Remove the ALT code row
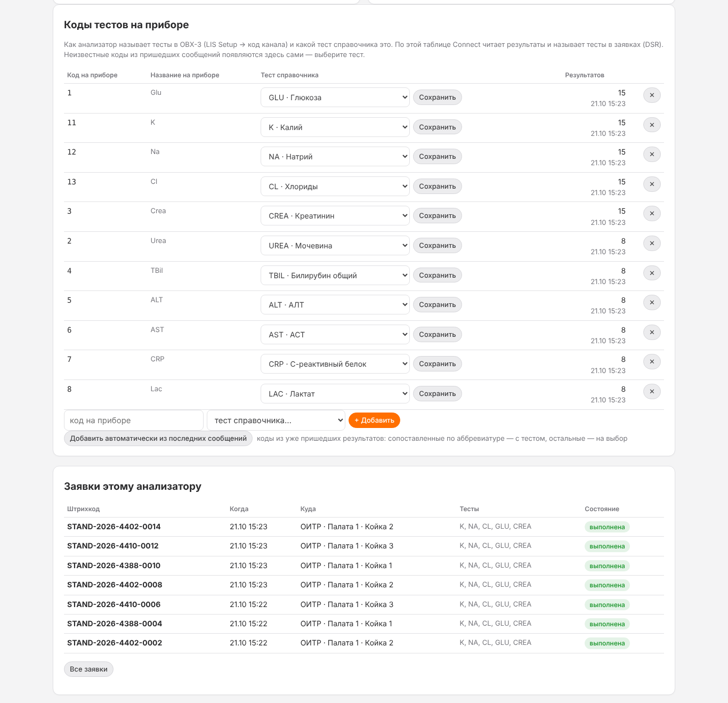Screen dimensions: 728x703 (652, 303)
